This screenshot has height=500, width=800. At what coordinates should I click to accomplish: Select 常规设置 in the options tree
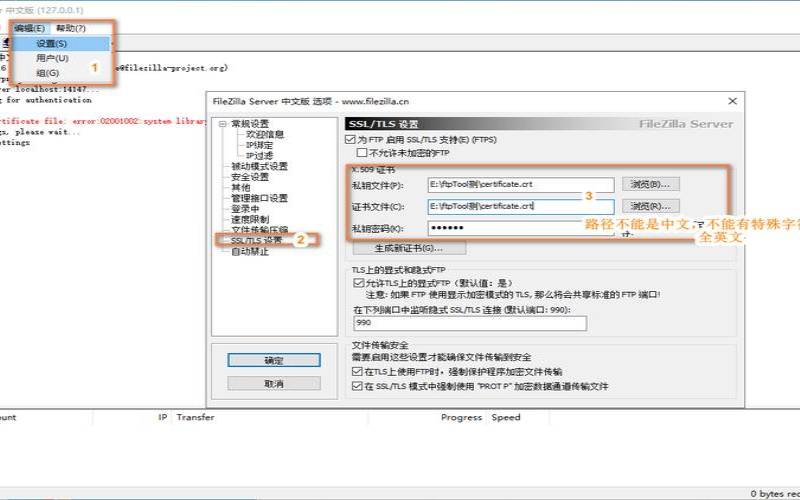coord(249,123)
